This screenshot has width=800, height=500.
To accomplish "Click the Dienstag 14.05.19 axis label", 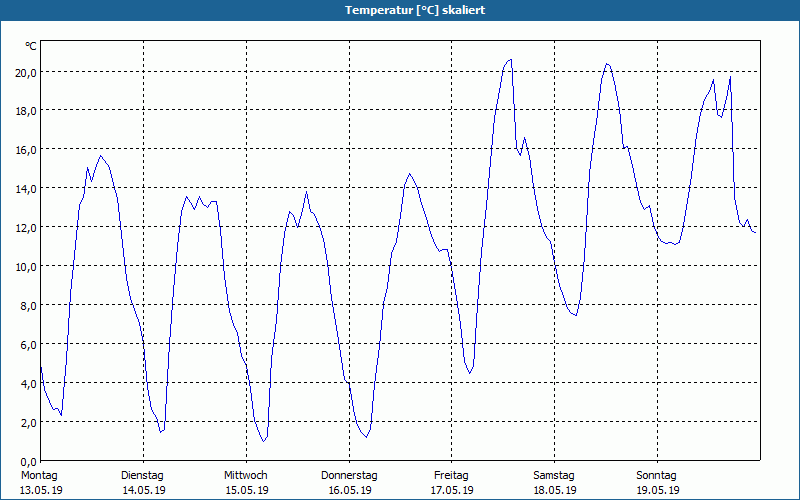I will (x=143, y=483).
